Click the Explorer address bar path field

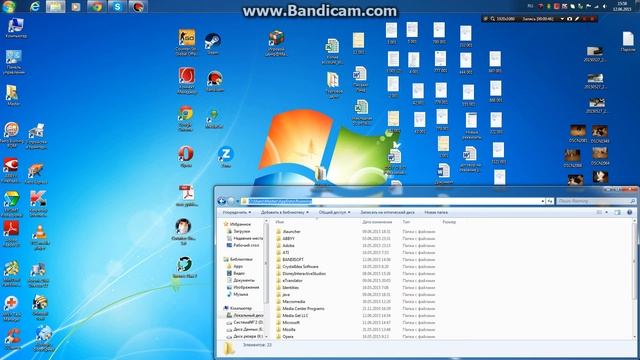(x=393, y=201)
